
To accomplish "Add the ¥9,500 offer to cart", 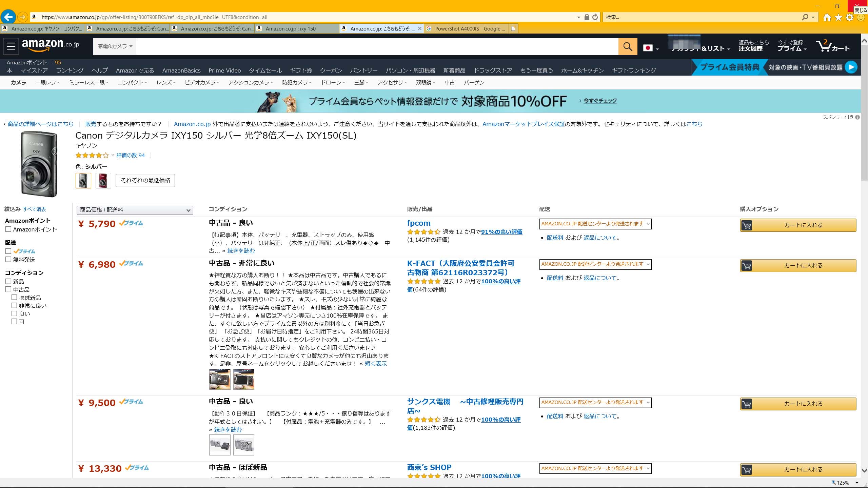I will (798, 404).
